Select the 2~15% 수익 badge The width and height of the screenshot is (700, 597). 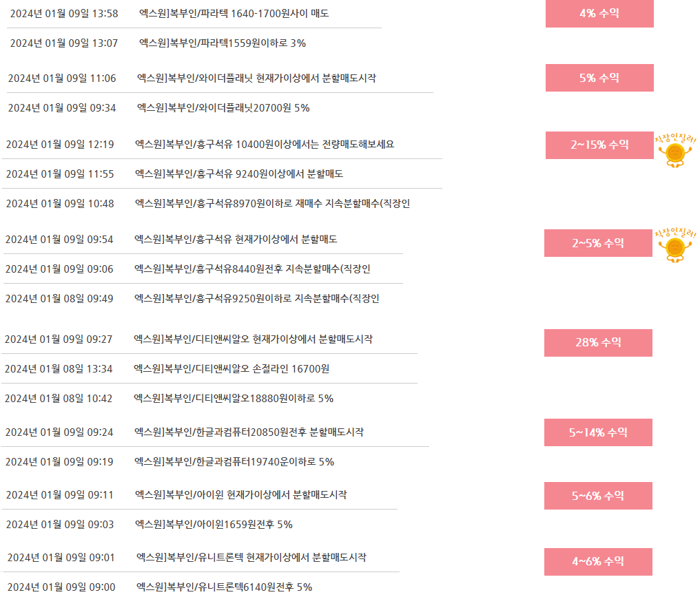click(599, 145)
